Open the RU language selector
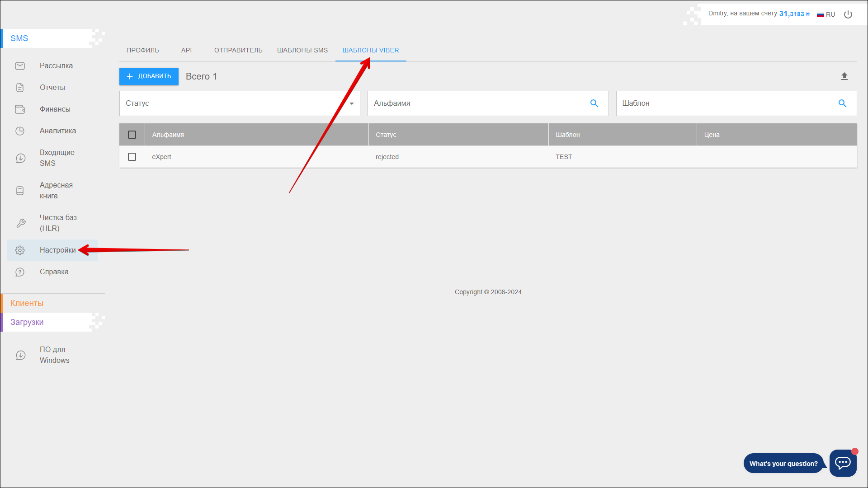868x488 pixels. (826, 14)
